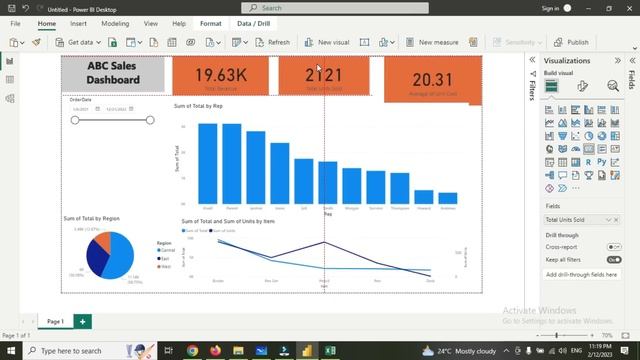
Task: Click Fit to page button
Action: (x=625, y=336)
